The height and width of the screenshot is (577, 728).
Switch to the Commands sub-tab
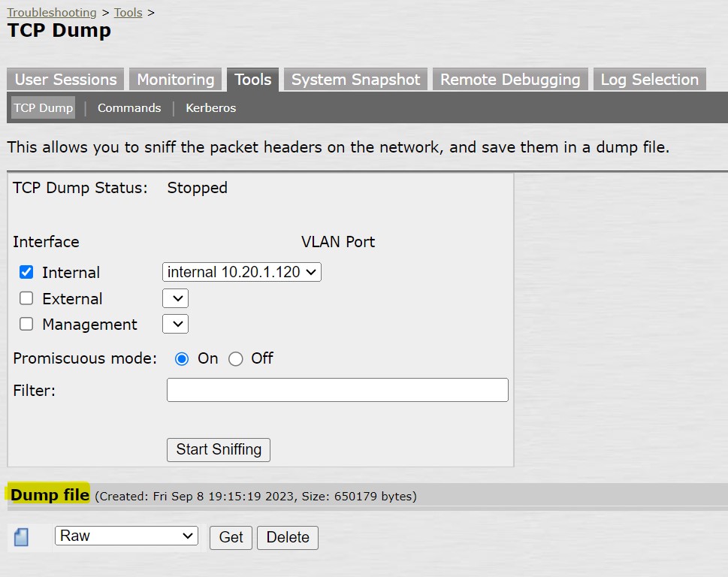(x=128, y=107)
